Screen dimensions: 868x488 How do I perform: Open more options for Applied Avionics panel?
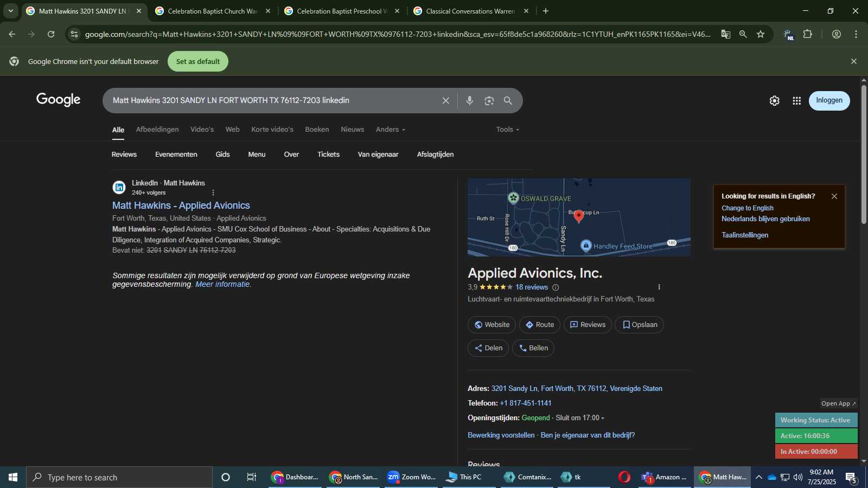tap(659, 287)
